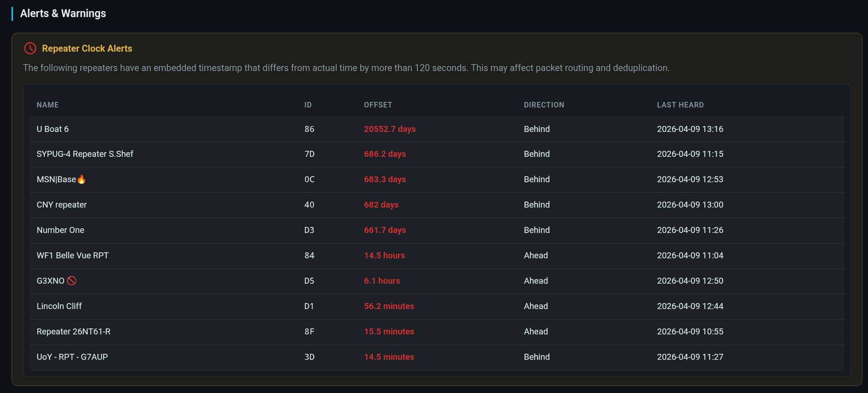Screen dimensions: 868x393
Task: Click the ID column header
Action: point(308,105)
